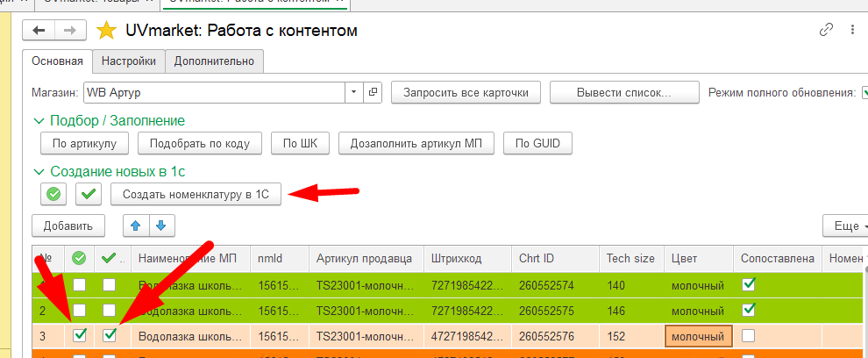Check the first checkbox in row 1
The image size is (868, 358).
(80, 285)
